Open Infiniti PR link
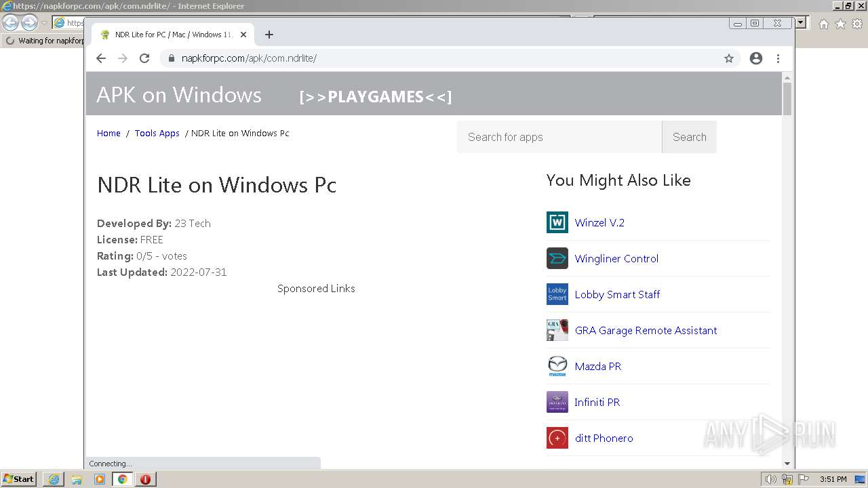The width and height of the screenshot is (868, 488). tap(597, 403)
